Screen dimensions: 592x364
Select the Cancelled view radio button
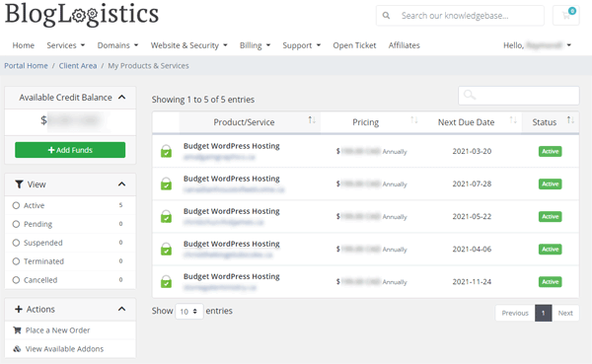(16, 280)
